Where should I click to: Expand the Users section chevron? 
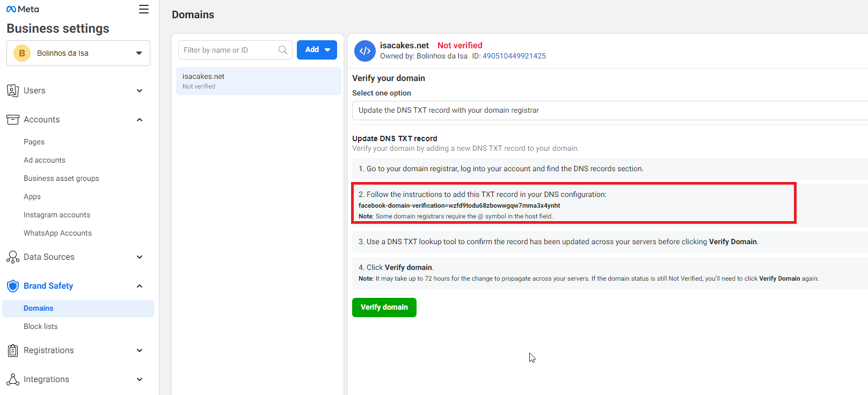140,91
